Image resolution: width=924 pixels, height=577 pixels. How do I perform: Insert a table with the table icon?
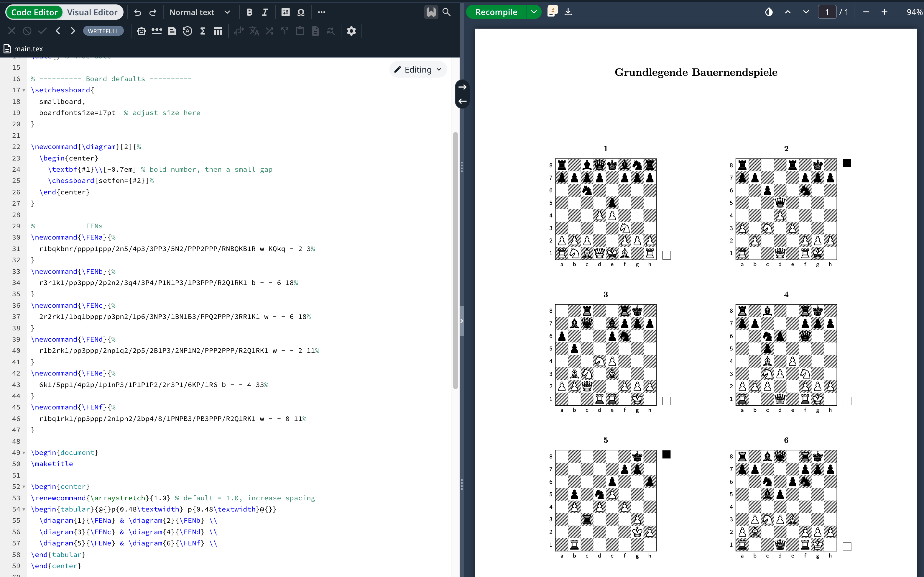pyautogui.click(x=218, y=31)
